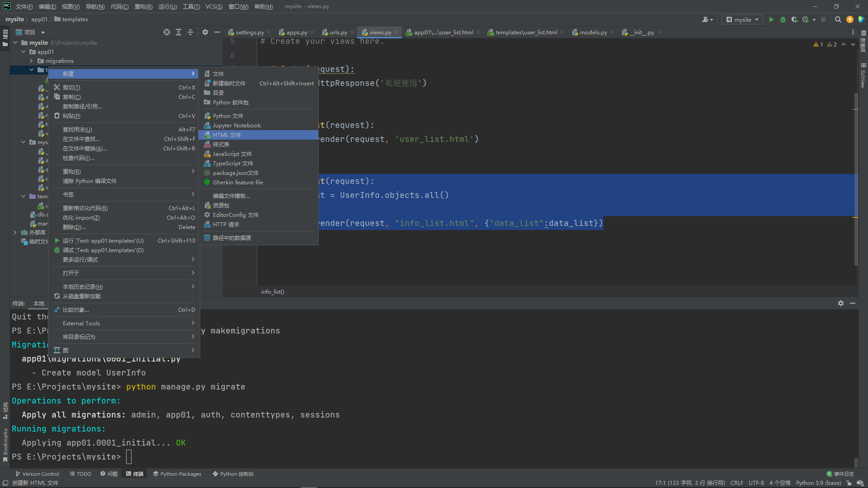Open the TODO tool window

point(80,474)
